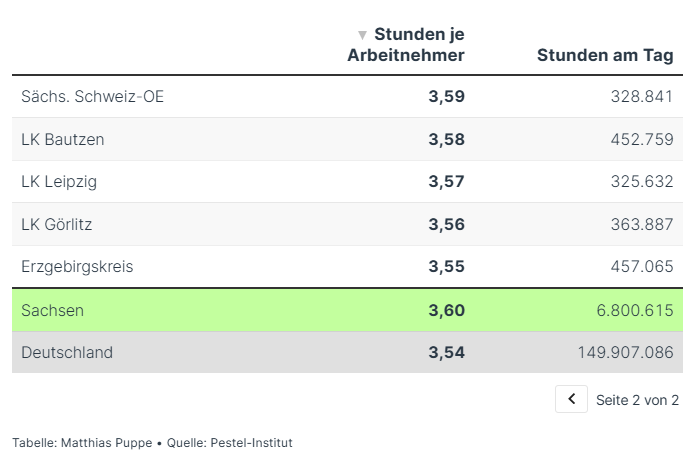Click the Sächs. Schweiz-OE value 328.841
This screenshot has height=458, width=698.
pos(642,97)
